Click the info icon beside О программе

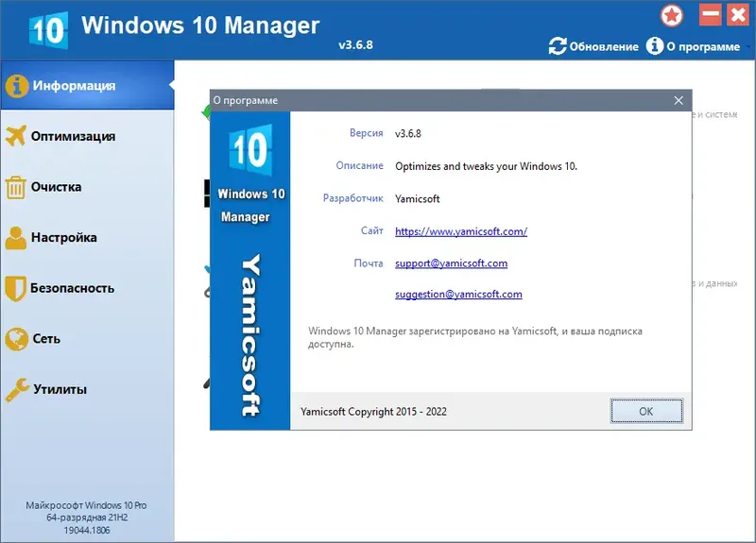point(655,46)
